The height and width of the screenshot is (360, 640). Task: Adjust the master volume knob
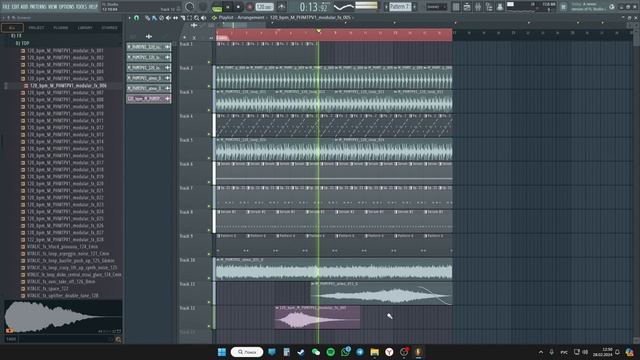189,7
